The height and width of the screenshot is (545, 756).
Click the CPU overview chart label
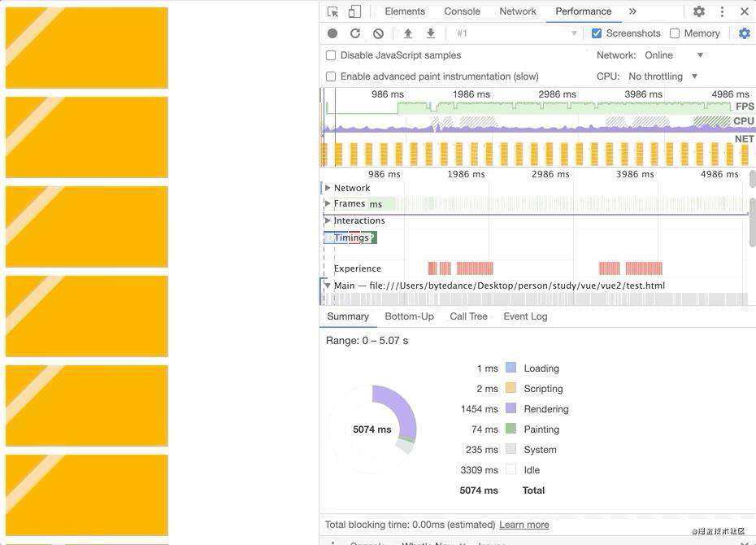[x=744, y=121]
